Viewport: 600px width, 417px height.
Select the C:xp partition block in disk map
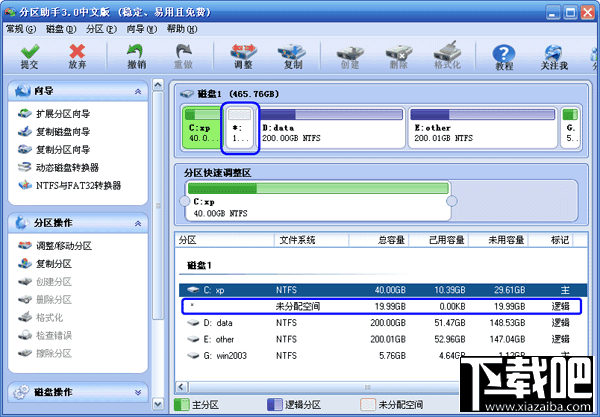[202, 128]
